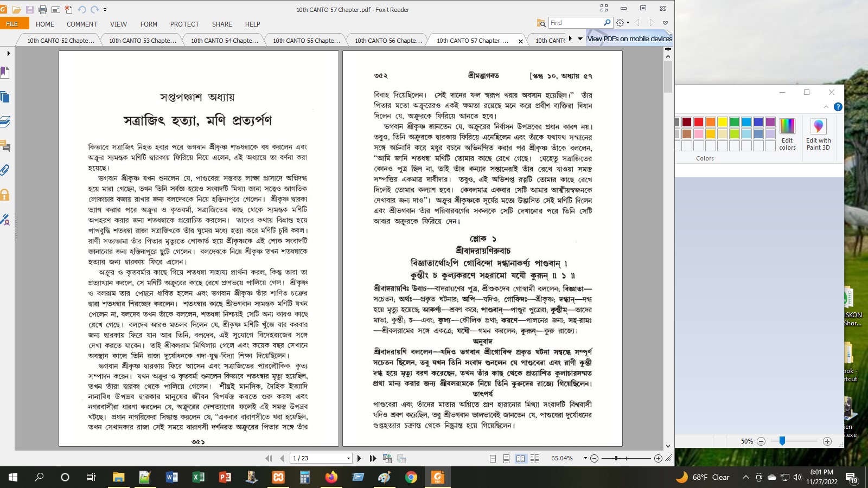Image resolution: width=868 pixels, height=488 pixels.
Task: Open the Security padlock panel
Action: pos(5,195)
